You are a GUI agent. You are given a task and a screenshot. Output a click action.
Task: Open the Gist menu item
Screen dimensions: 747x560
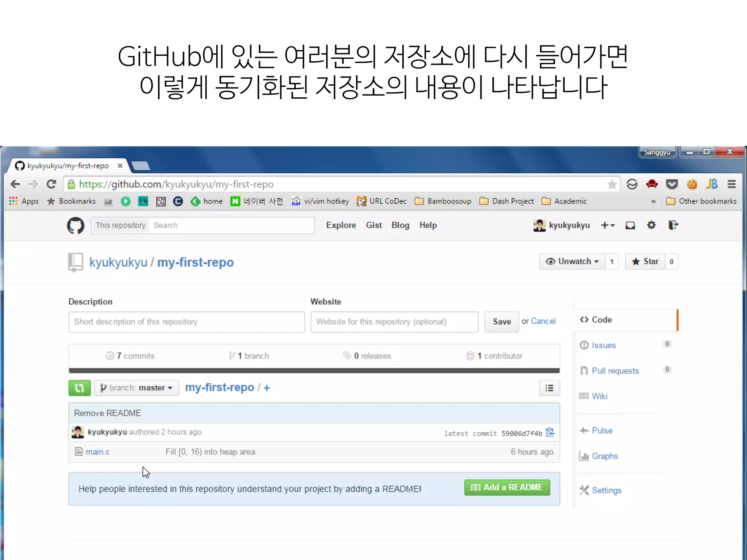[374, 225]
